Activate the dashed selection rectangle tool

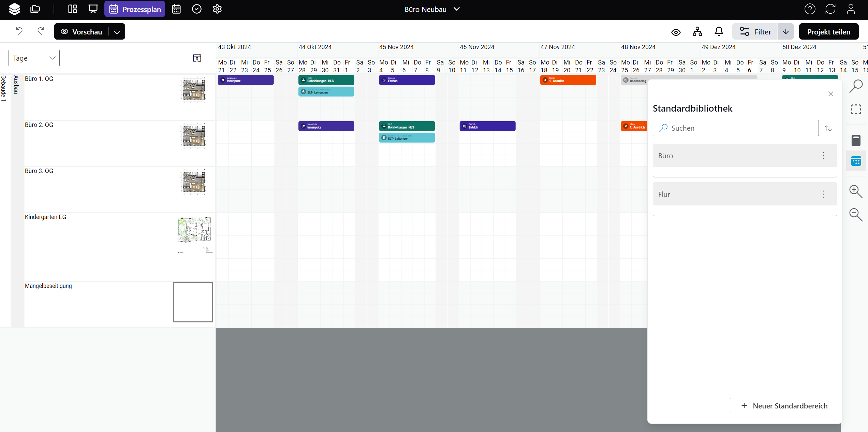pos(856,109)
